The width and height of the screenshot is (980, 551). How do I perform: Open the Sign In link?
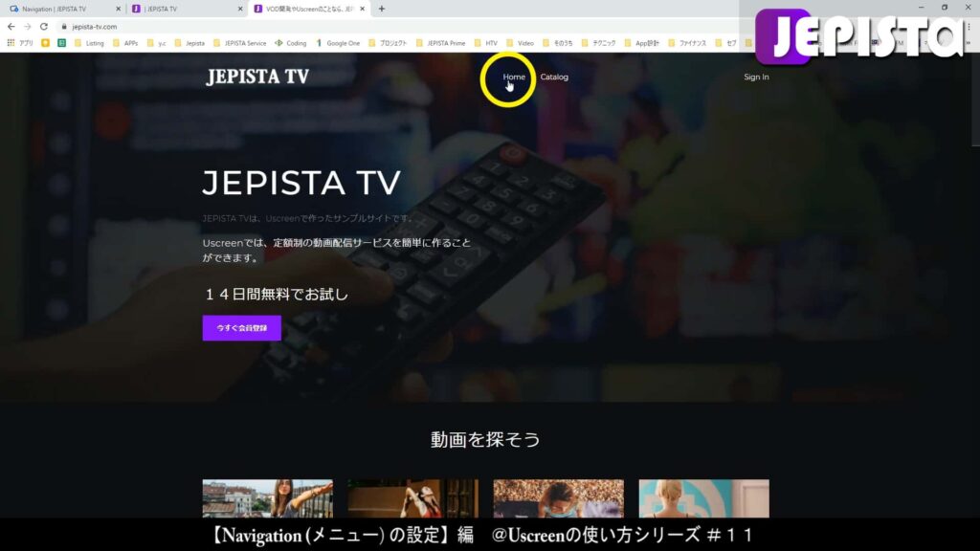coord(755,77)
